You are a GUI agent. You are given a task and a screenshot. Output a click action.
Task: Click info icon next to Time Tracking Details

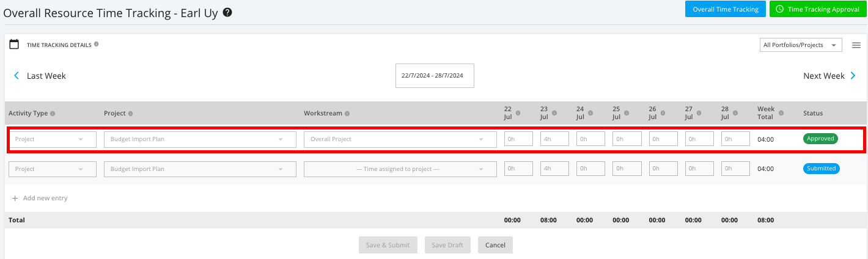96,45
